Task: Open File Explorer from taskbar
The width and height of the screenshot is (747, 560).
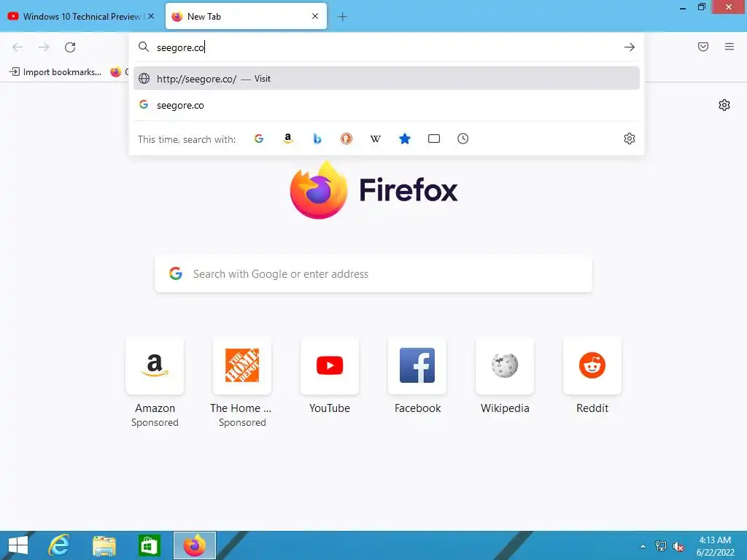Action: click(104, 545)
